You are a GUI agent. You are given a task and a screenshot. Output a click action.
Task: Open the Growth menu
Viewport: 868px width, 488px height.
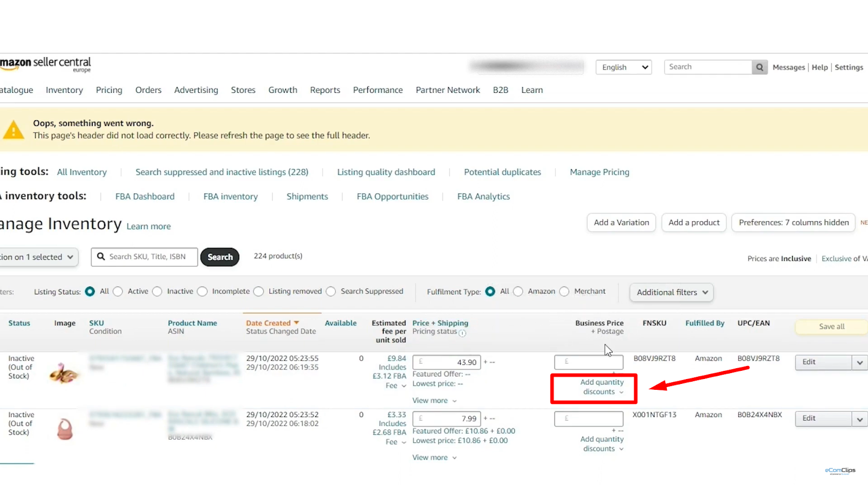[283, 90]
